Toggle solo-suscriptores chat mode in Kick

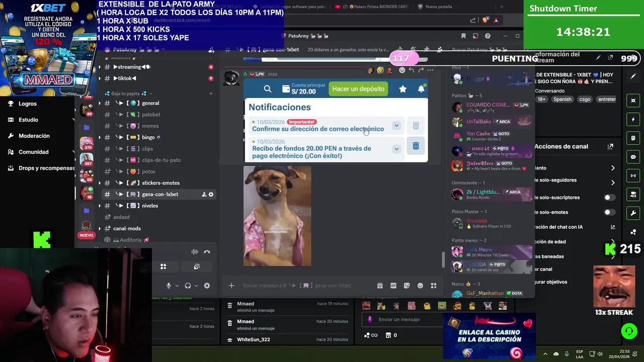[x=609, y=198]
